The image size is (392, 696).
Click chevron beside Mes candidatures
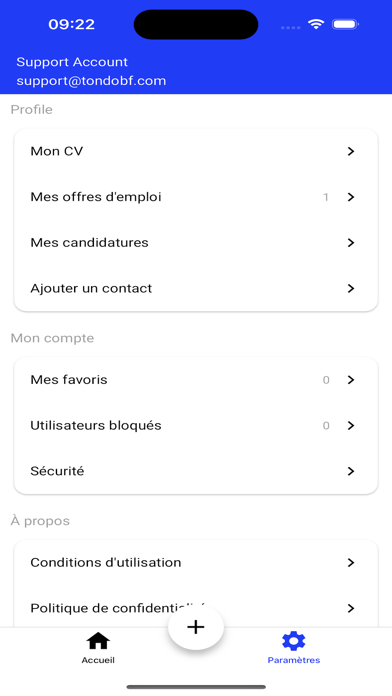coord(351,243)
